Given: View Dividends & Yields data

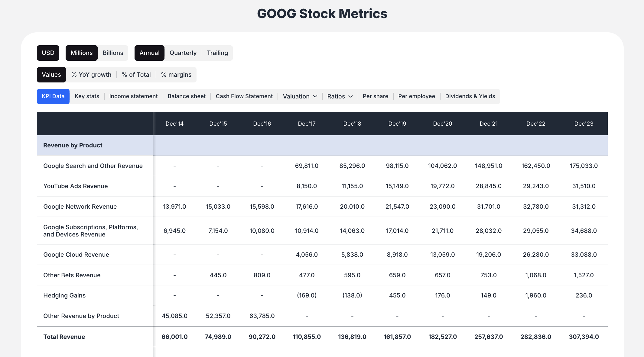Looking at the screenshot, I should click(470, 96).
